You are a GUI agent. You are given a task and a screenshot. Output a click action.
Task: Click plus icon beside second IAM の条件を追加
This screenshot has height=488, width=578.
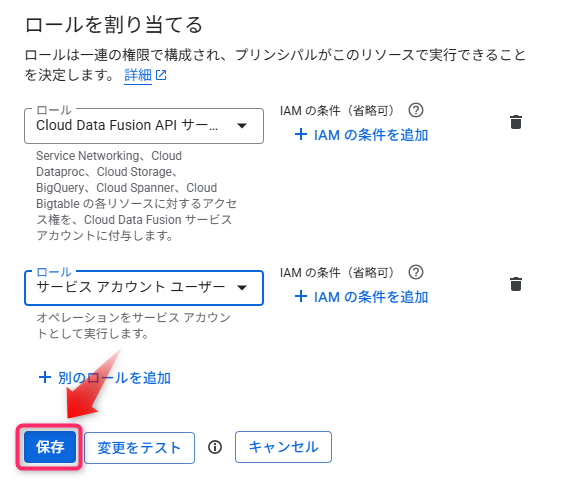point(301,296)
